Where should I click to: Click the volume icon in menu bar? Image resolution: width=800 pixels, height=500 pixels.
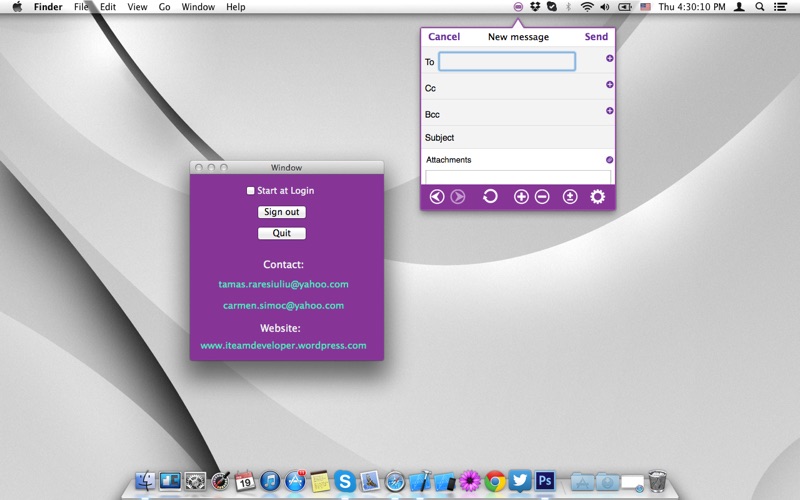605,7
